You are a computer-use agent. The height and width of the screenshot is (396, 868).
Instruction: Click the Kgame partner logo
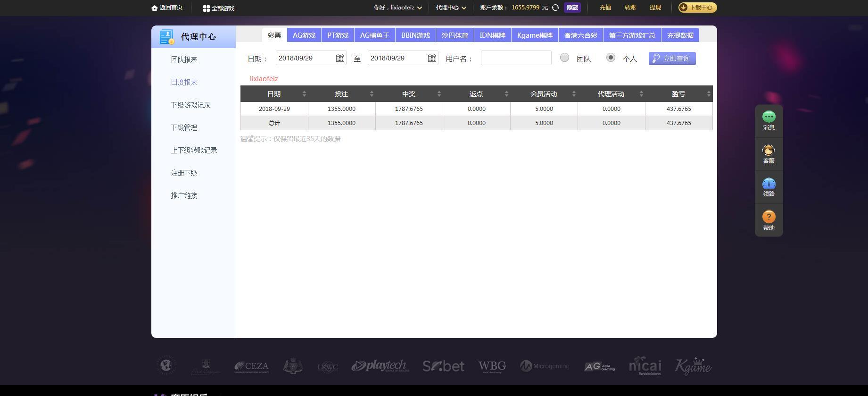693,366
